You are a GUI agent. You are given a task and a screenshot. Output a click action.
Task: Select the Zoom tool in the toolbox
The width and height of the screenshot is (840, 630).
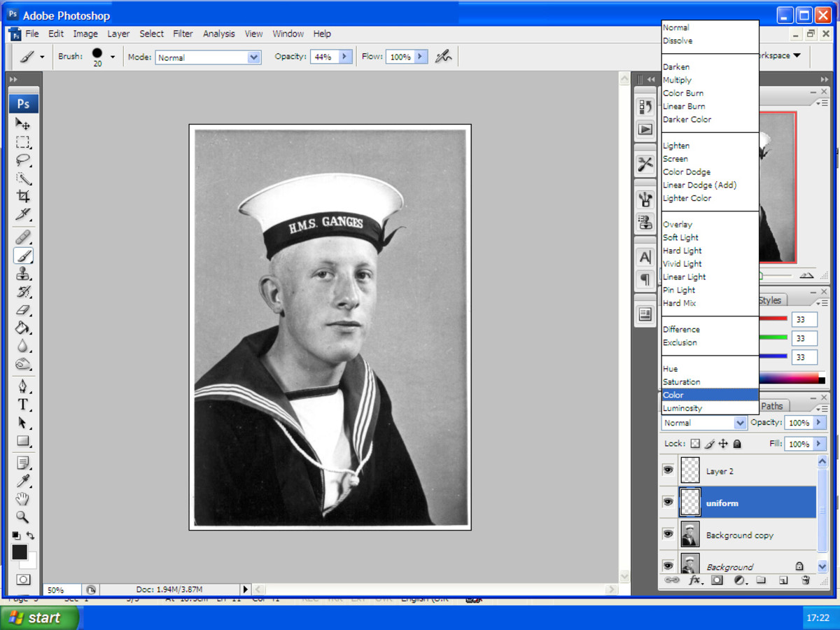[x=23, y=517]
